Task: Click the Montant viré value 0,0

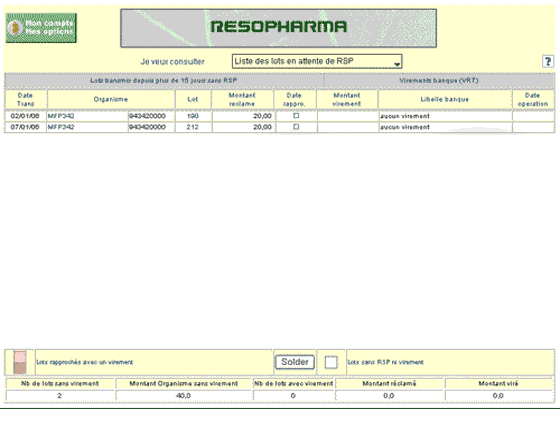Action: coord(499,396)
